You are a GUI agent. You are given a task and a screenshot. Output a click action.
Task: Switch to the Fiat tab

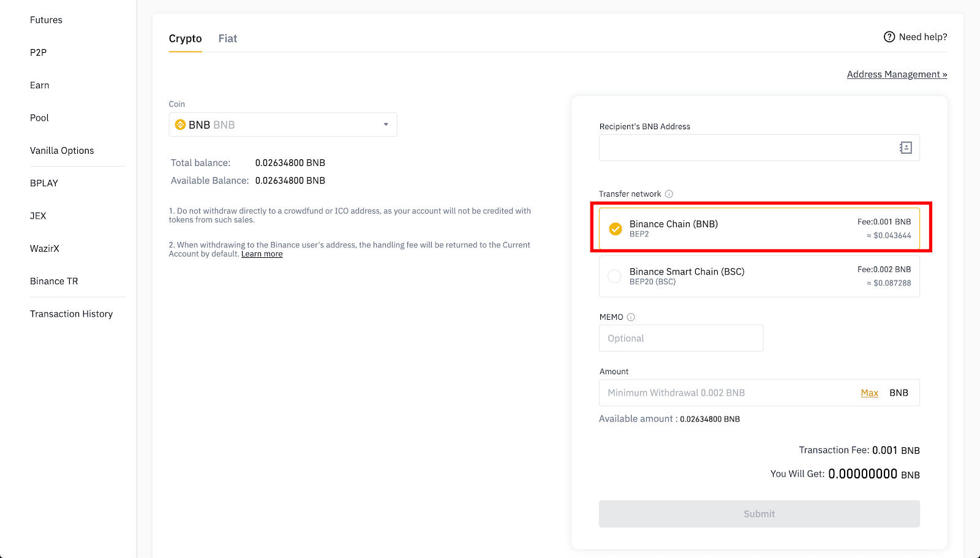pos(227,39)
